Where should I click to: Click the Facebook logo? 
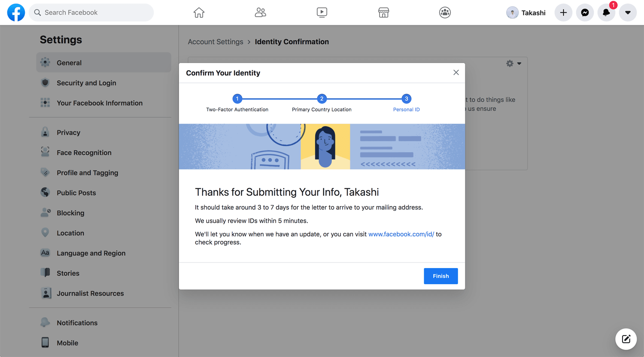click(16, 12)
